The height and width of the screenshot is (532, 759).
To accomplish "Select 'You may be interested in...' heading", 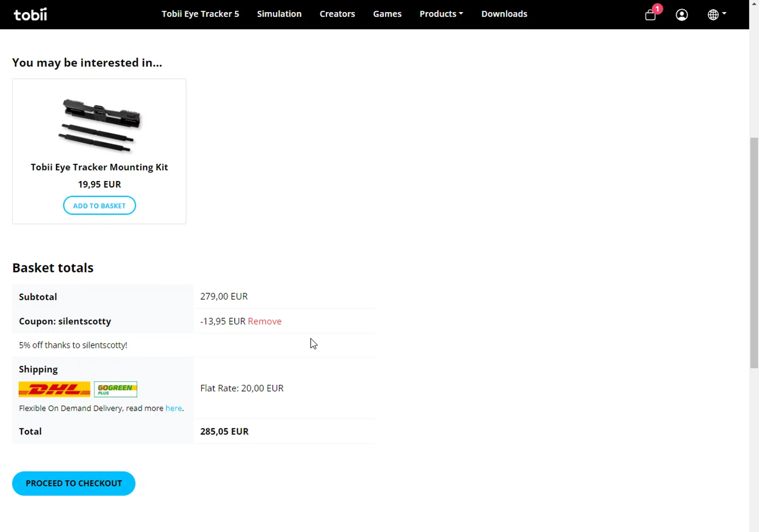I will click(x=87, y=63).
